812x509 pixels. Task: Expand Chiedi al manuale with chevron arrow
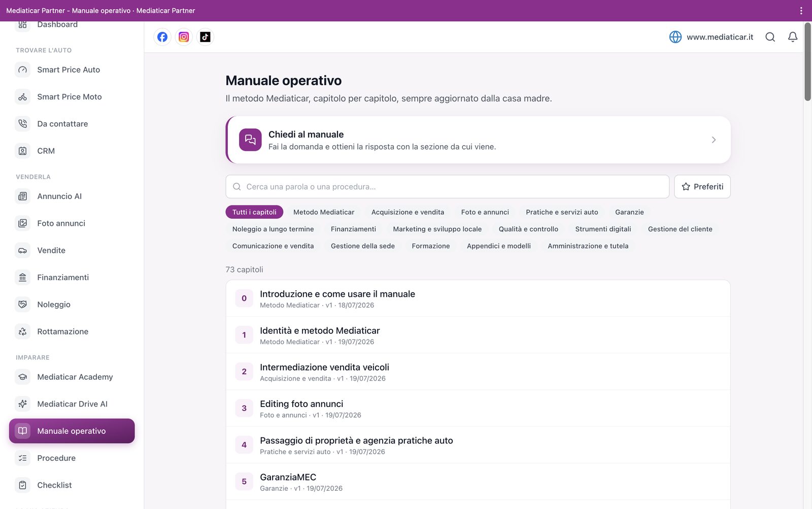pyautogui.click(x=714, y=140)
